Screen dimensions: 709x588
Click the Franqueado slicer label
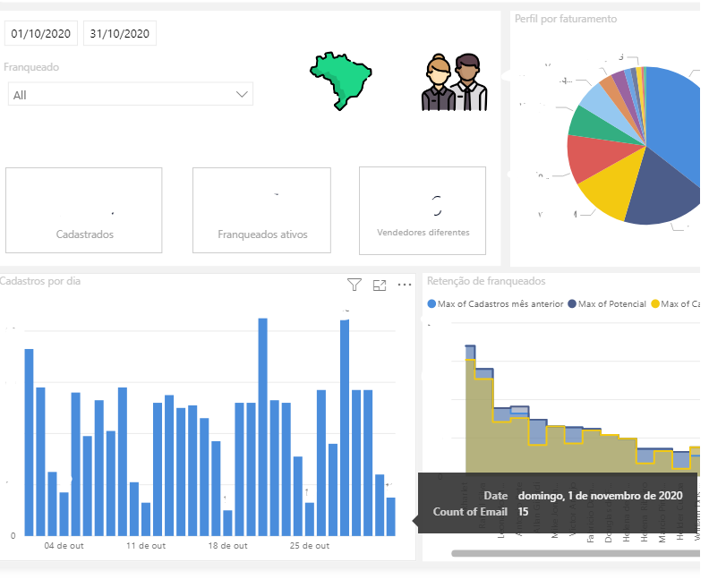click(x=31, y=67)
